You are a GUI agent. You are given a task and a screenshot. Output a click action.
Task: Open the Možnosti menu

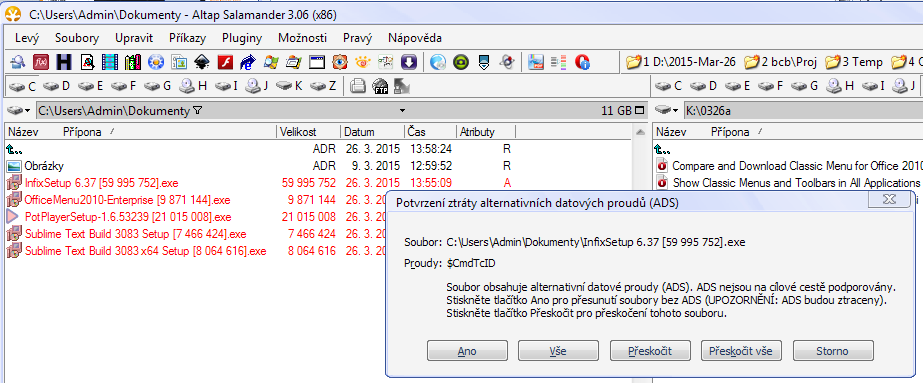click(x=302, y=38)
